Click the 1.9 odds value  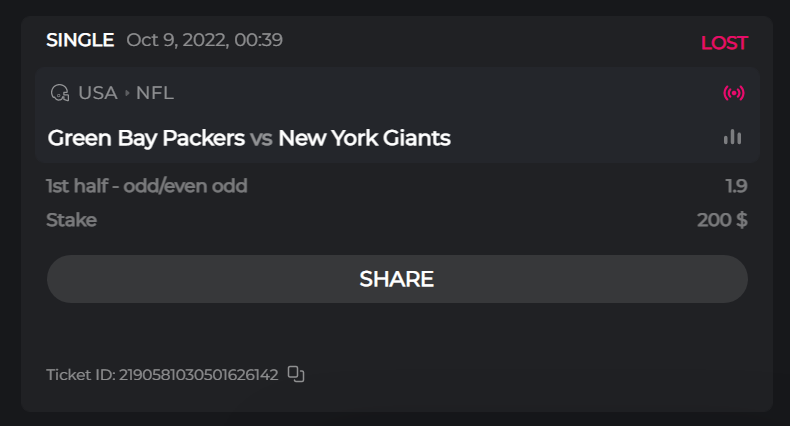736,186
